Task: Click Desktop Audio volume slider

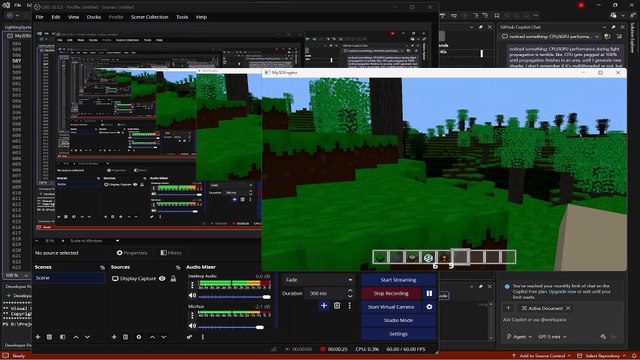Action: pyautogui.click(x=234, y=297)
